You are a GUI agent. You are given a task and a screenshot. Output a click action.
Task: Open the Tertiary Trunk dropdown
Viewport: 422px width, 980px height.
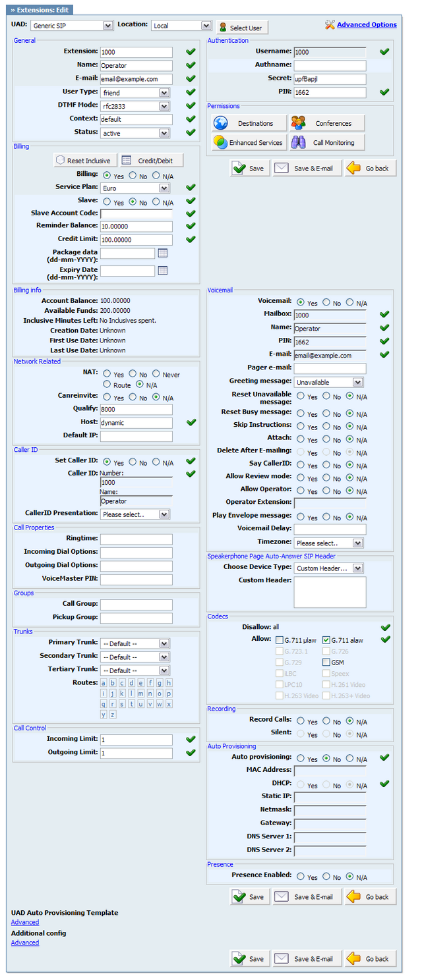(135, 670)
